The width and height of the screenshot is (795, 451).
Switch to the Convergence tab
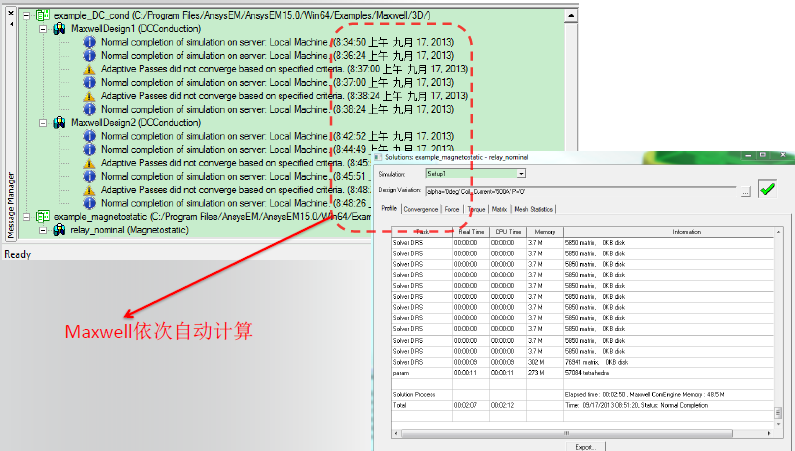[x=420, y=209]
